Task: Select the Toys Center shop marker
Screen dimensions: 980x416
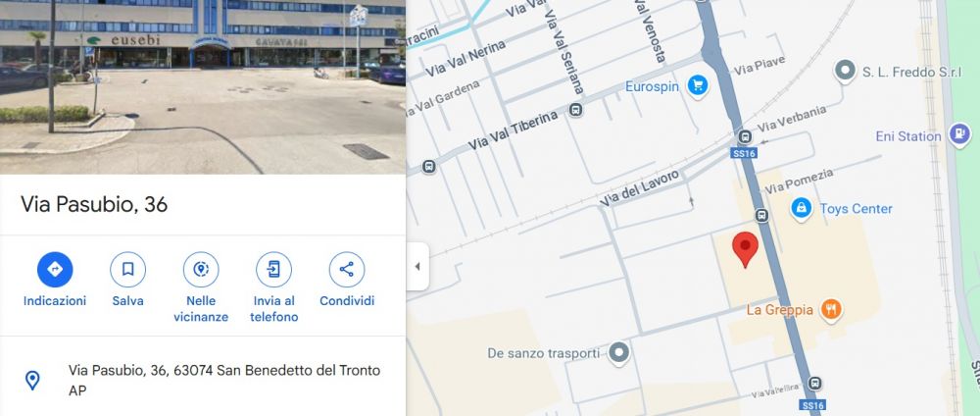Action: click(x=802, y=208)
